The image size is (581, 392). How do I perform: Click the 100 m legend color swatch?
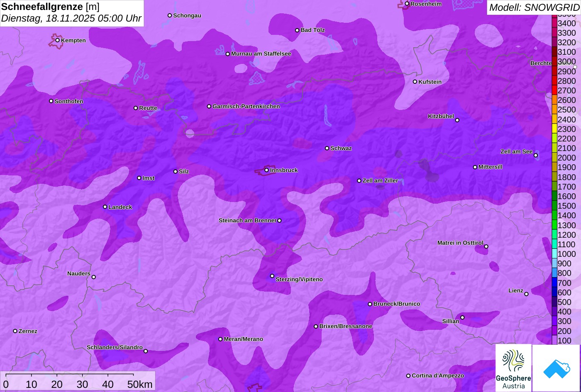[x=554, y=340]
